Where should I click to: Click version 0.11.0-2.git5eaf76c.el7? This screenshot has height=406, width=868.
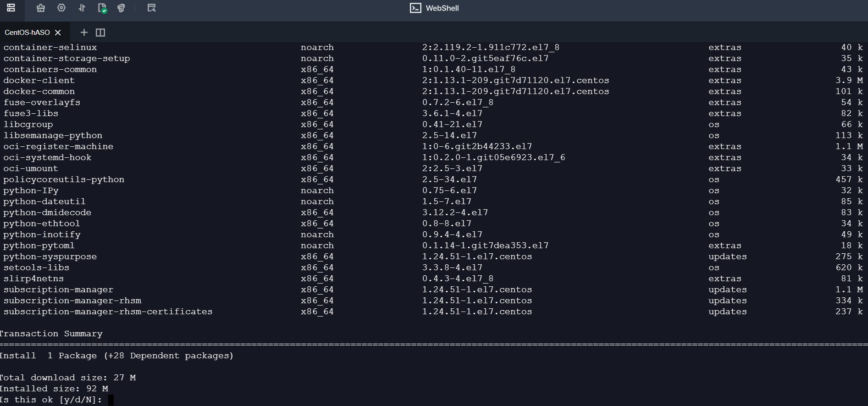tap(485, 58)
